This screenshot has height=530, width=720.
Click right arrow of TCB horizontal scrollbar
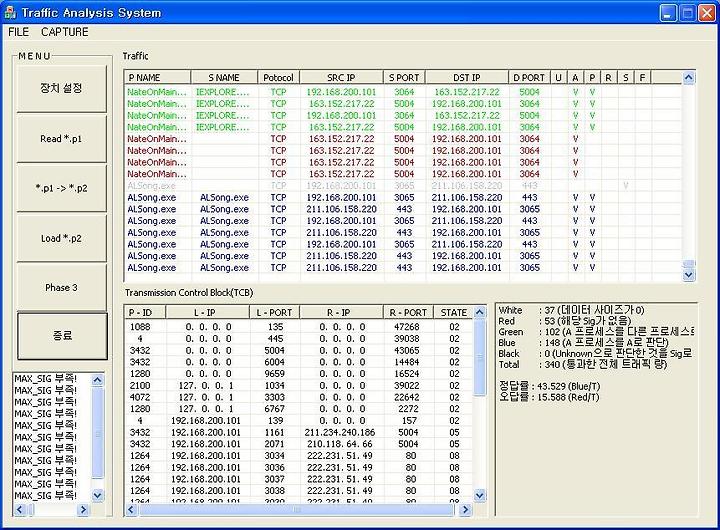[x=465, y=509]
